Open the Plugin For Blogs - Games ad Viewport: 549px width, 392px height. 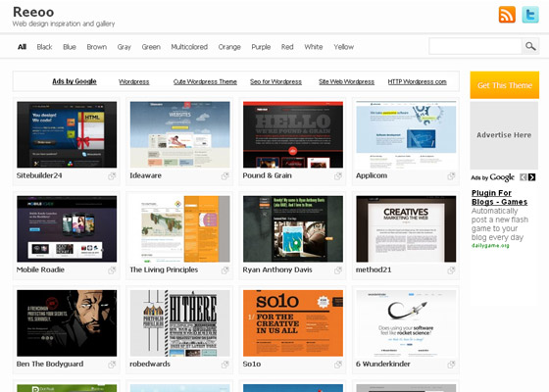[499, 197]
